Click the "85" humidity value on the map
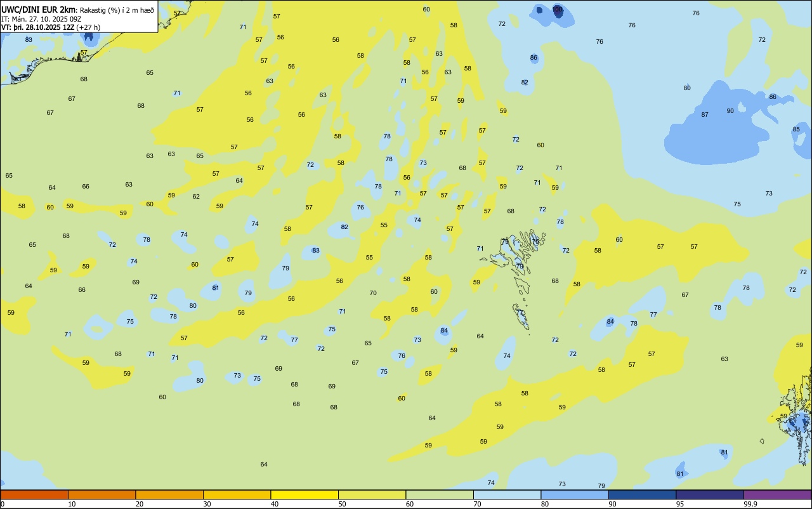 click(796, 129)
